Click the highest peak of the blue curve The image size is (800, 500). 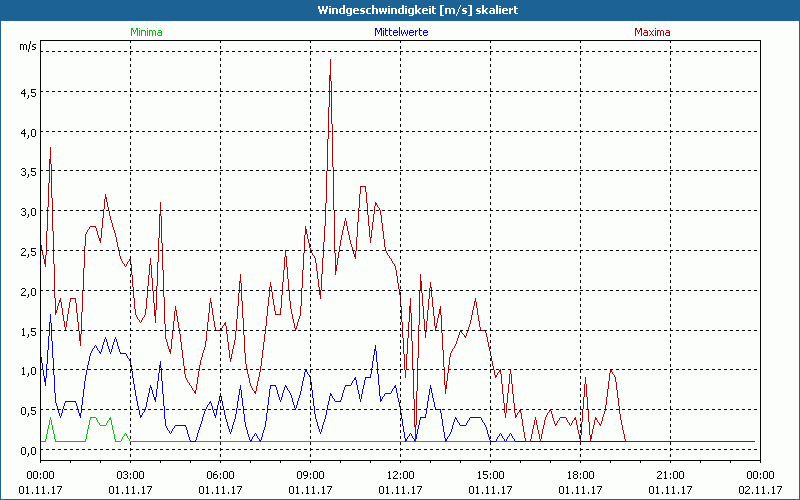(x=50, y=315)
